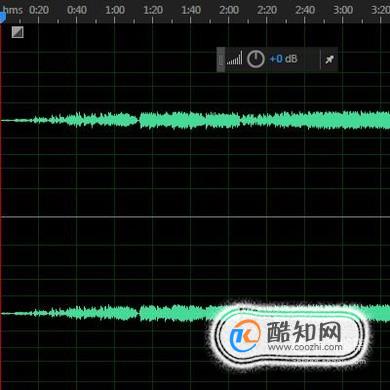Click the 0:20 mark on the timeline ruler
The width and height of the screenshot is (390, 390).
coord(39,10)
